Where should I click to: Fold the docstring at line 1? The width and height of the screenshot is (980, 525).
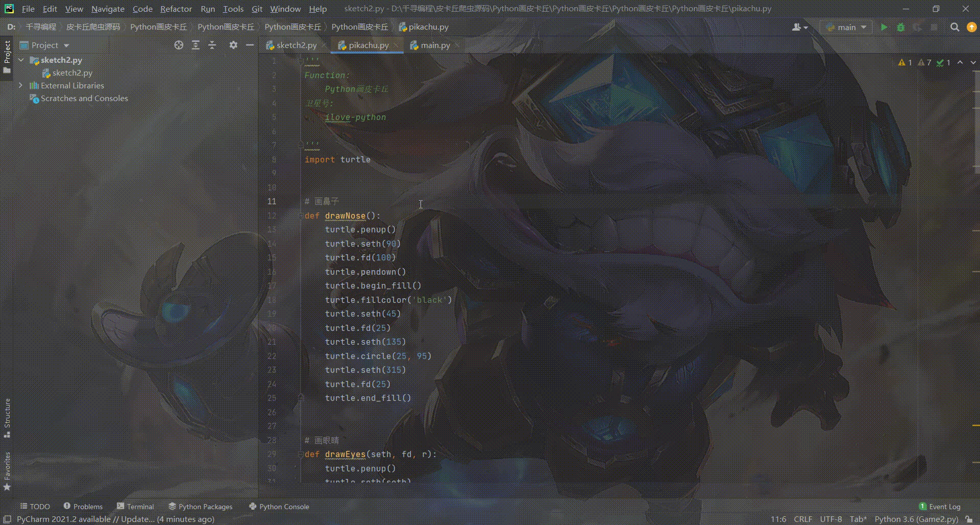pos(300,61)
